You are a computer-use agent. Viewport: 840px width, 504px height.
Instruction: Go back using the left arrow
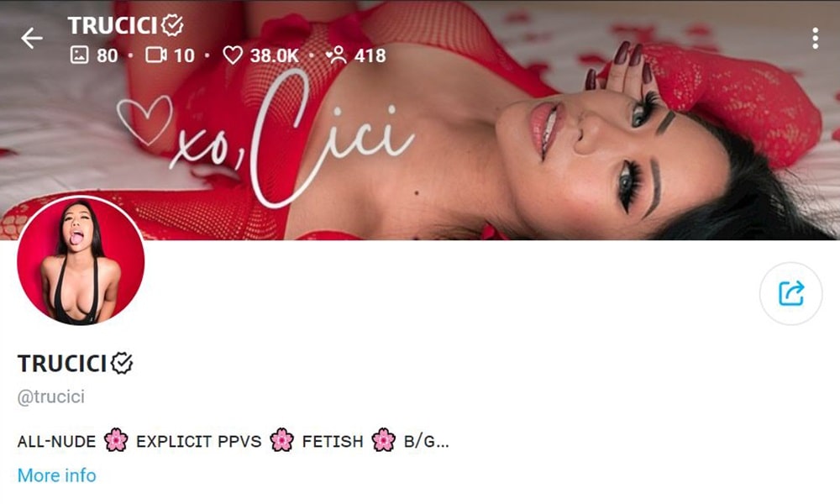pyautogui.click(x=32, y=39)
